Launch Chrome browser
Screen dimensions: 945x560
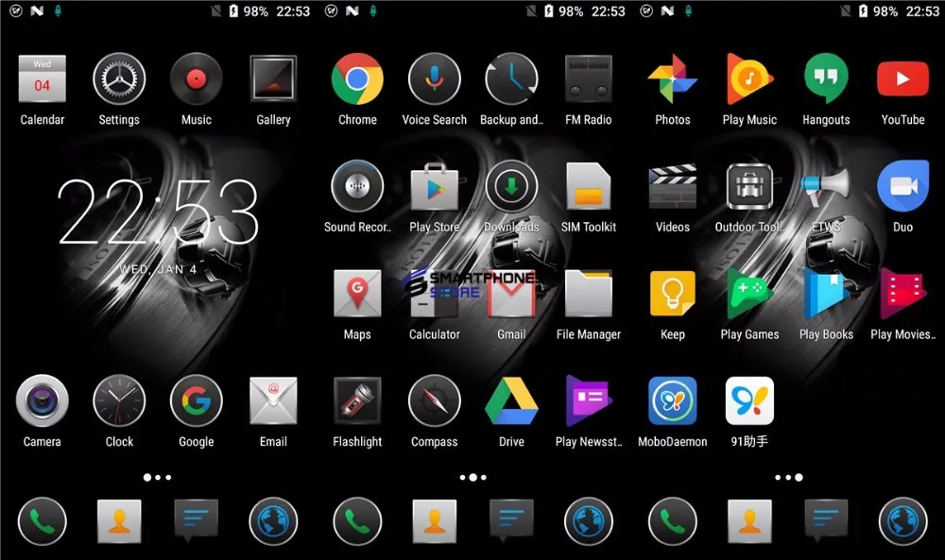(357, 79)
